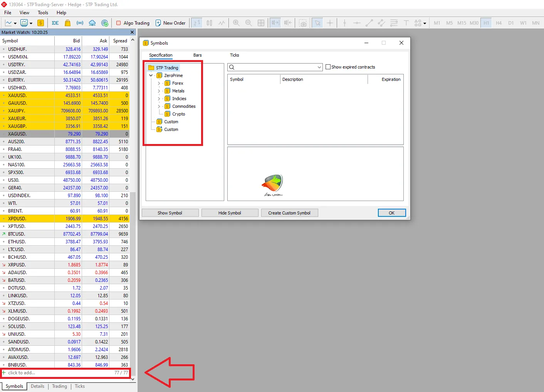544x392 pixels.
Task: Enable Show expired contracts checkbox
Action: 328,67
